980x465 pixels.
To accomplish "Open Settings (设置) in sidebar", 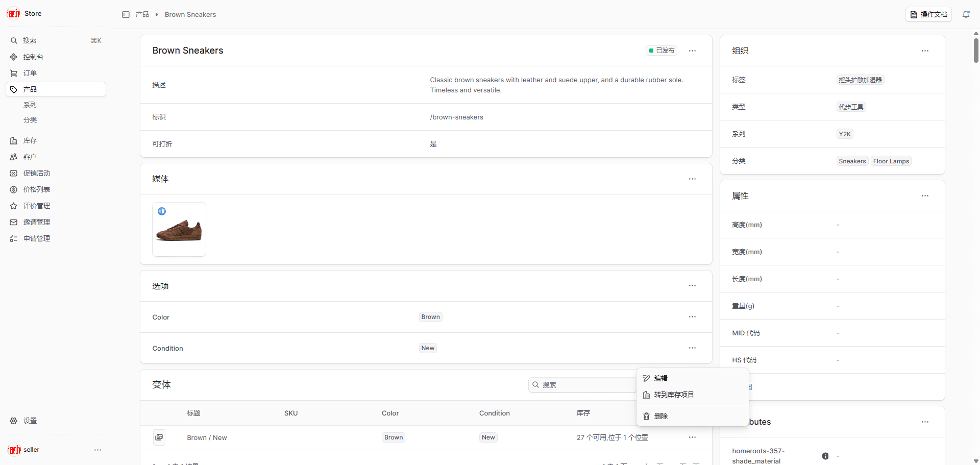I will [x=30, y=421].
